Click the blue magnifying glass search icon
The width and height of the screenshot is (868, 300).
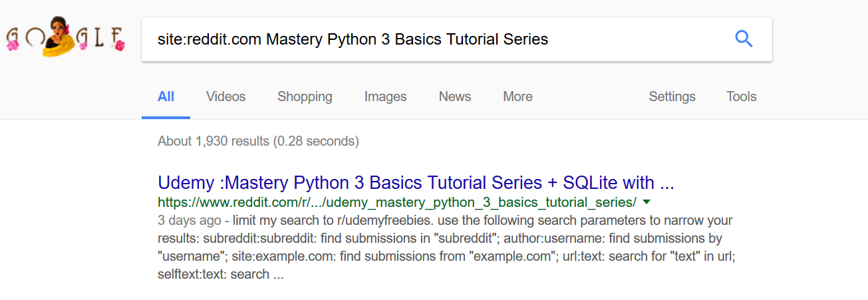tap(743, 39)
